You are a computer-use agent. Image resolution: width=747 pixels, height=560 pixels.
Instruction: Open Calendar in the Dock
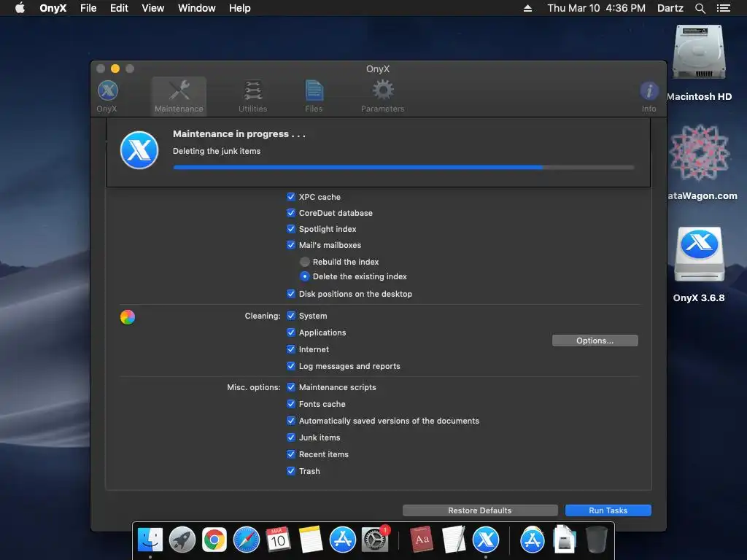pyautogui.click(x=278, y=540)
